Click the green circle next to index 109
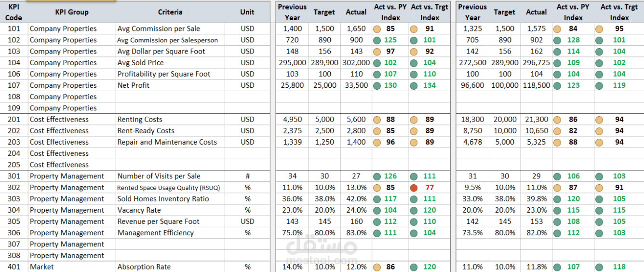Screen dimensions: 644x272 [557, 63]
